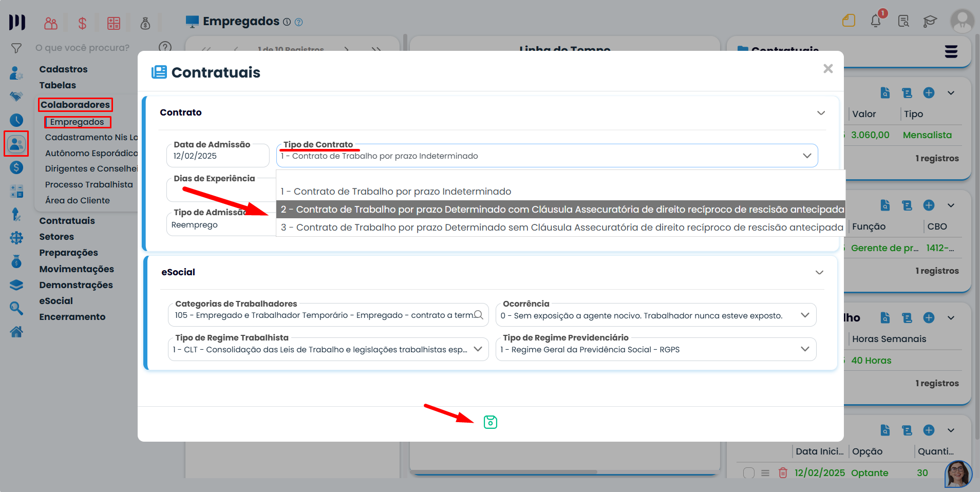Click the help icon next to Empregados title
This screenshot has height=492, width=980.
[x=299, y=22]
